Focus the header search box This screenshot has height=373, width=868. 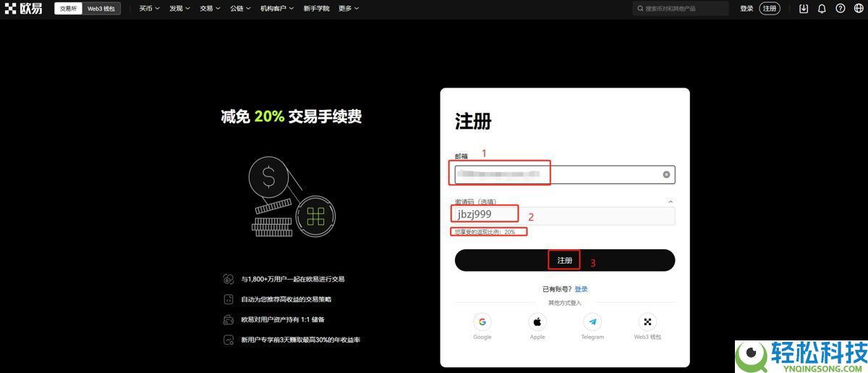680,9
